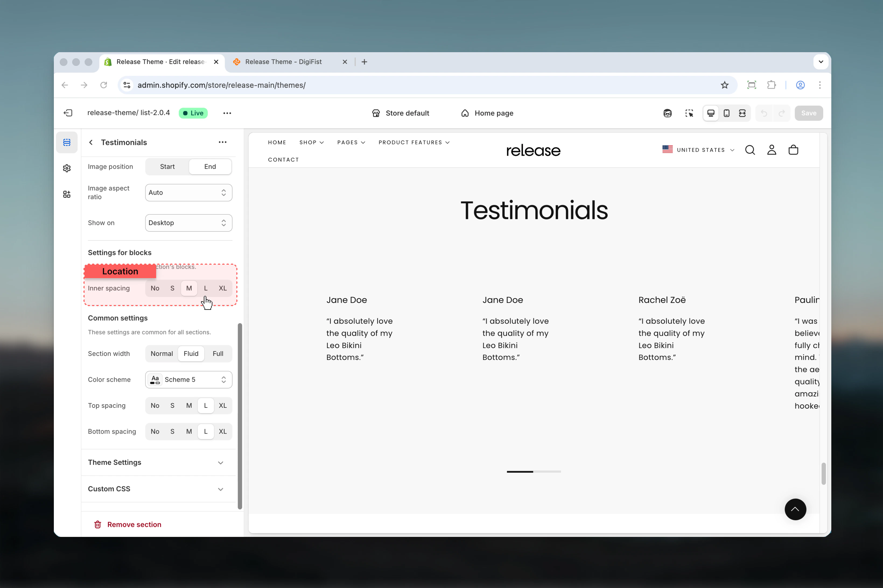
Task: Click the release store logo
Action: pos(533,150)
